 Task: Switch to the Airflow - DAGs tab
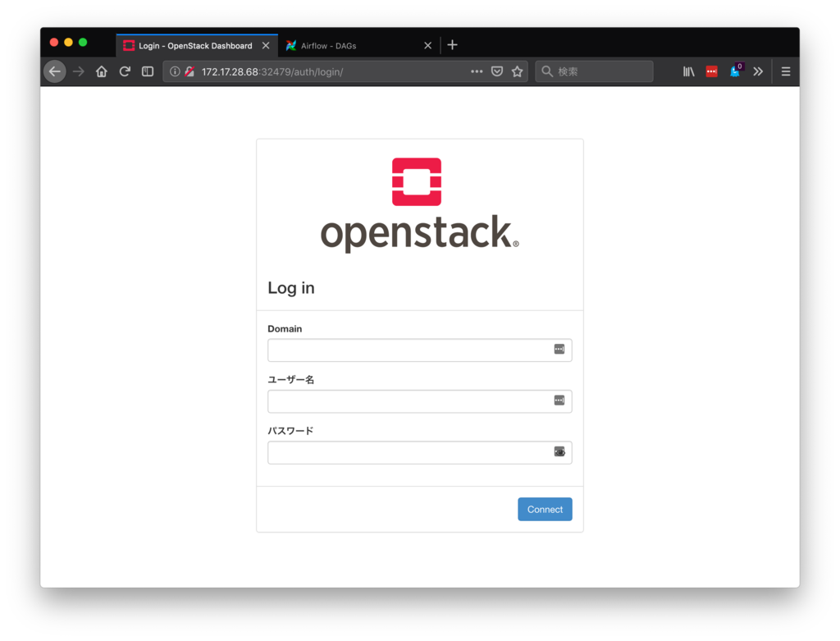tap(359, 46)
